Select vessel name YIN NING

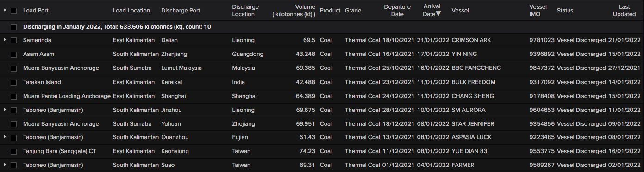click(x=465, y=54)
